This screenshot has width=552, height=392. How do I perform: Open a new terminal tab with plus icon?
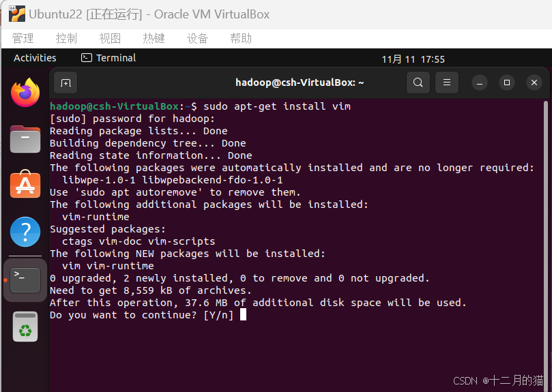coord(66,82)
